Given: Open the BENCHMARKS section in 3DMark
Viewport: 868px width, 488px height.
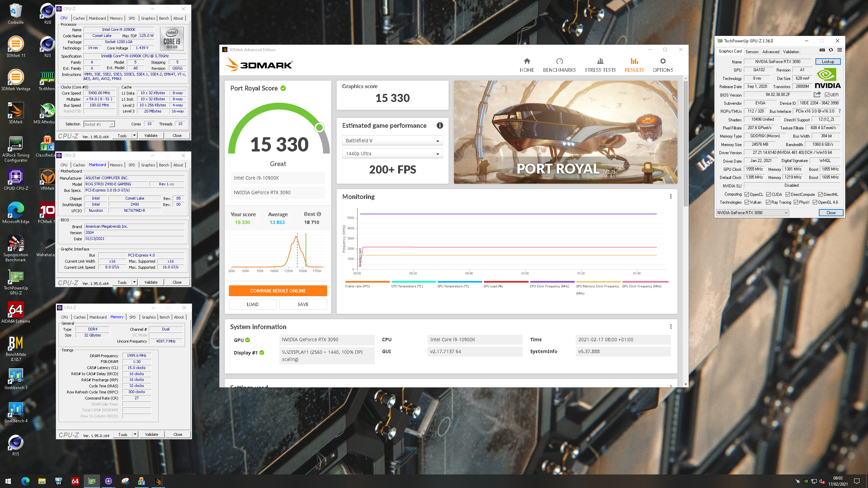Looking at the screenshot, I should [559, 65].
